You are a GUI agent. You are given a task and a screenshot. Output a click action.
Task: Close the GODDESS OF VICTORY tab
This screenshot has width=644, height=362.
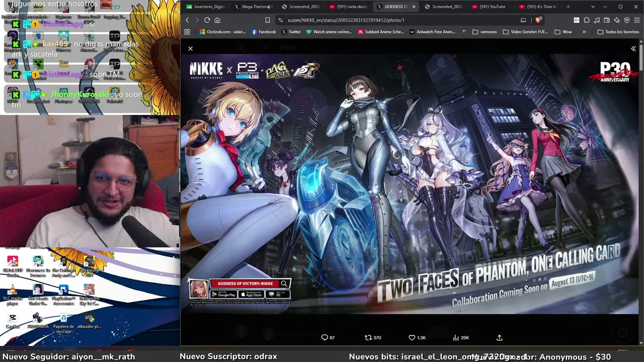click(414, 7)
